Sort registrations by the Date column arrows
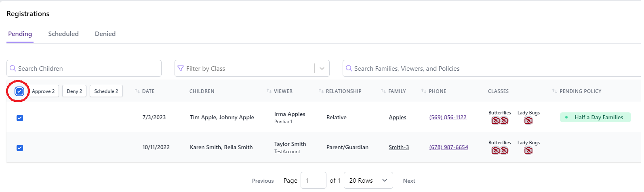644x192 pixels. pos(137,91)
